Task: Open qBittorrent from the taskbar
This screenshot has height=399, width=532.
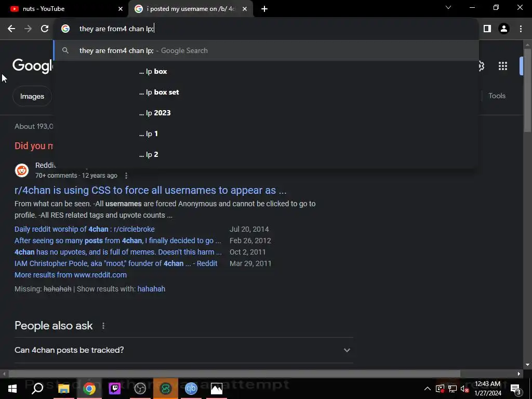Action: (191, 389)
